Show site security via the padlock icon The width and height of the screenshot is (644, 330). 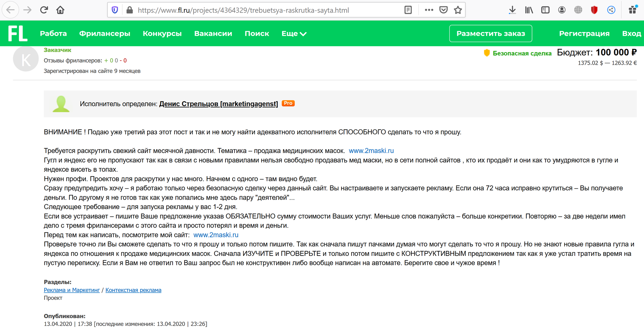point(129,10)
